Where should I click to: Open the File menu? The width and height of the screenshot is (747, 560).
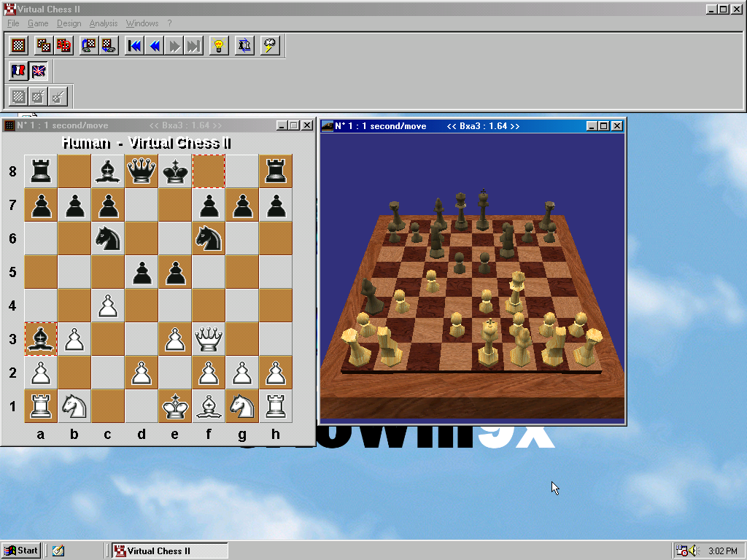tap(13, 23)
